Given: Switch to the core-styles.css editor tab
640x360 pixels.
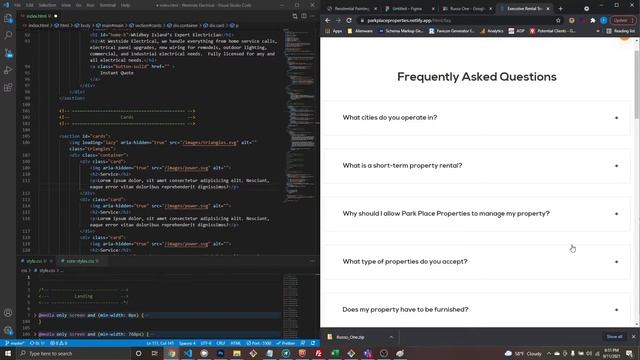Looking at the screenshot, I should point(80,261).
